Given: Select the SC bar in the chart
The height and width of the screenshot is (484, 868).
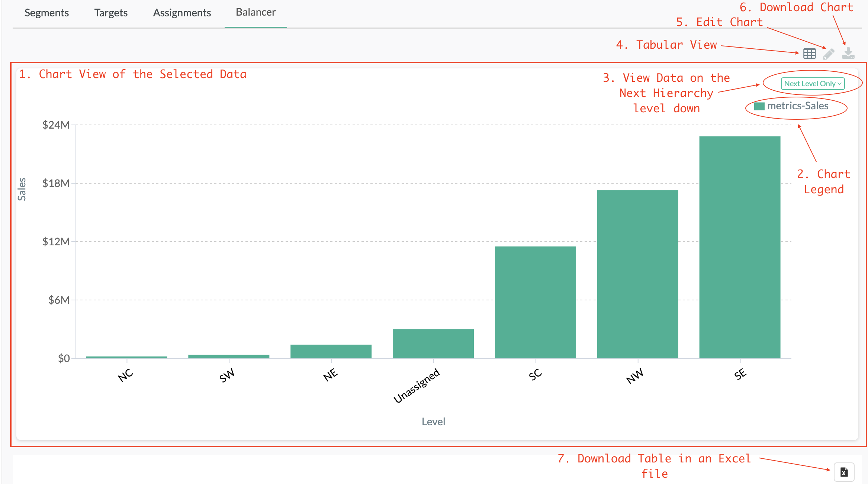Looking at the screenshot, I should (x=535, y=302).
